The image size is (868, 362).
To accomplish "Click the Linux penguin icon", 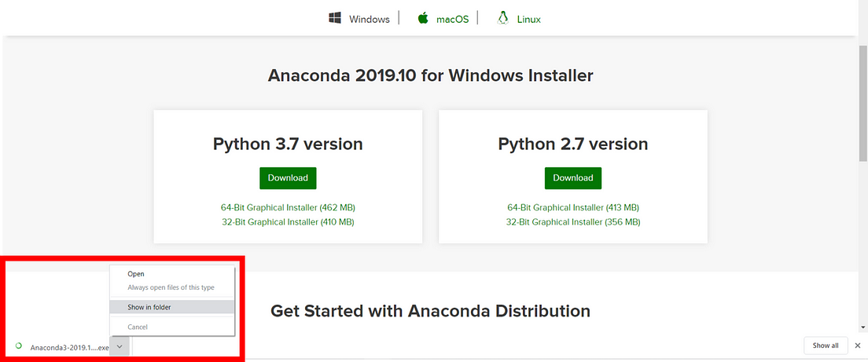I will tap(502, 18).
